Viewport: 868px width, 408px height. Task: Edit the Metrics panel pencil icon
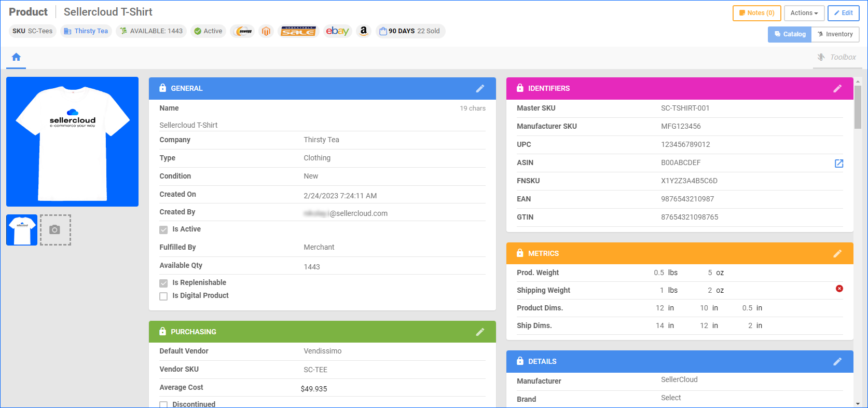coord(837,253)
